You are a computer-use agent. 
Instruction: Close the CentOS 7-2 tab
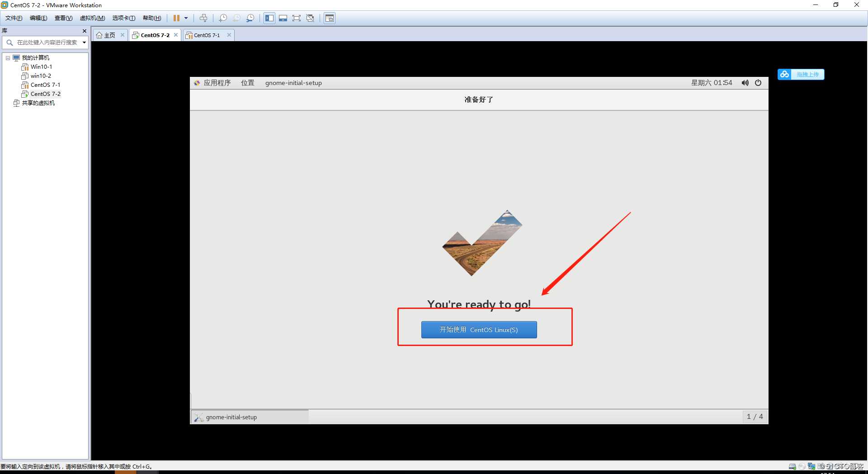[x=176, y=35]
